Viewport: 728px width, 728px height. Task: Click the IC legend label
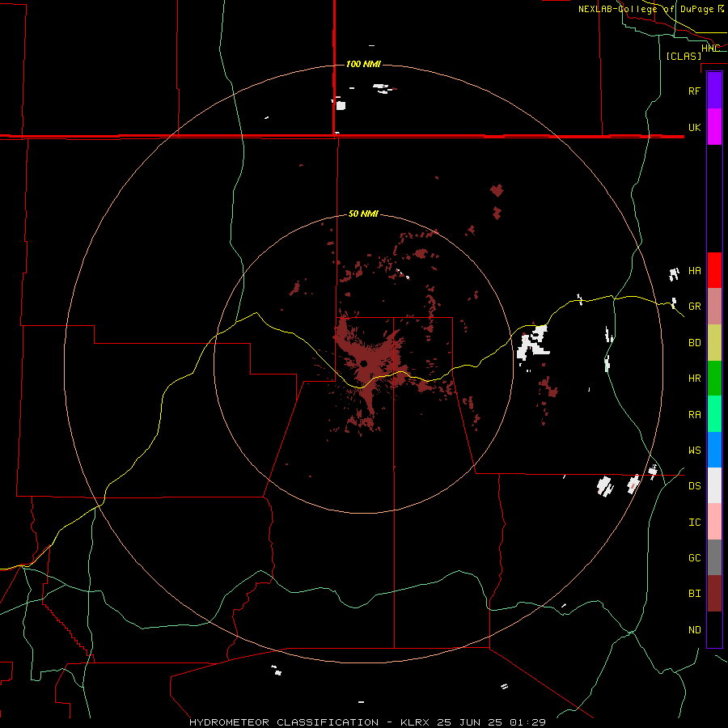695,523
